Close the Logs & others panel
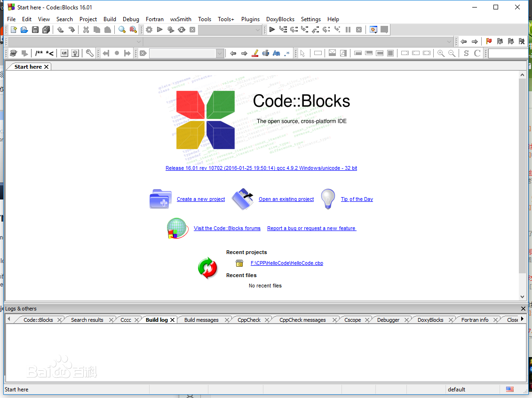The width and height of the screenshot is (532, 398). click(523, 309)
